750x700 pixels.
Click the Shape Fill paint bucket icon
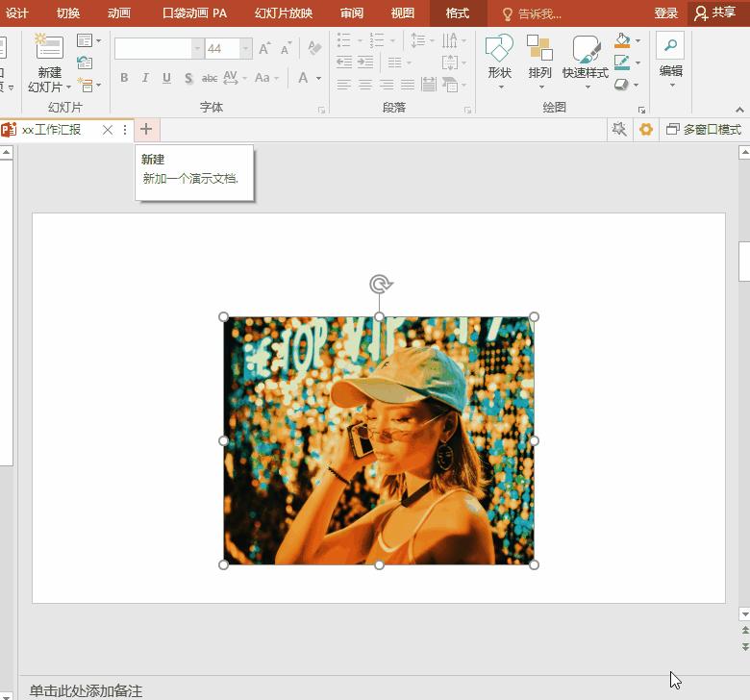click(x=622, y=40)
